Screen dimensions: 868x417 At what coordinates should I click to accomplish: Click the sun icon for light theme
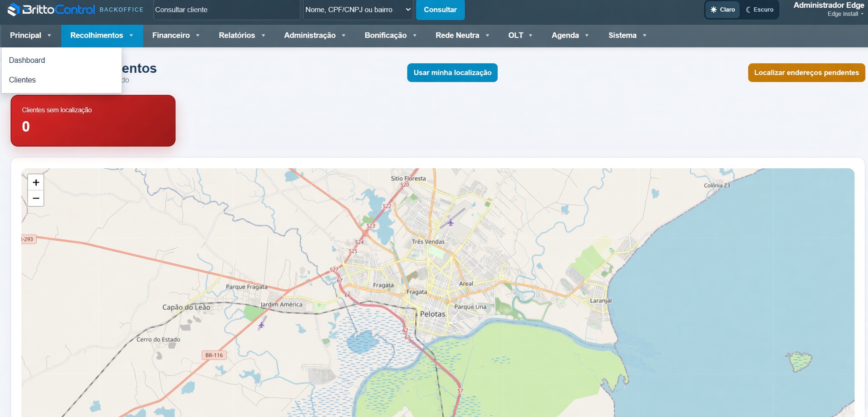click(x=713, y=9)
